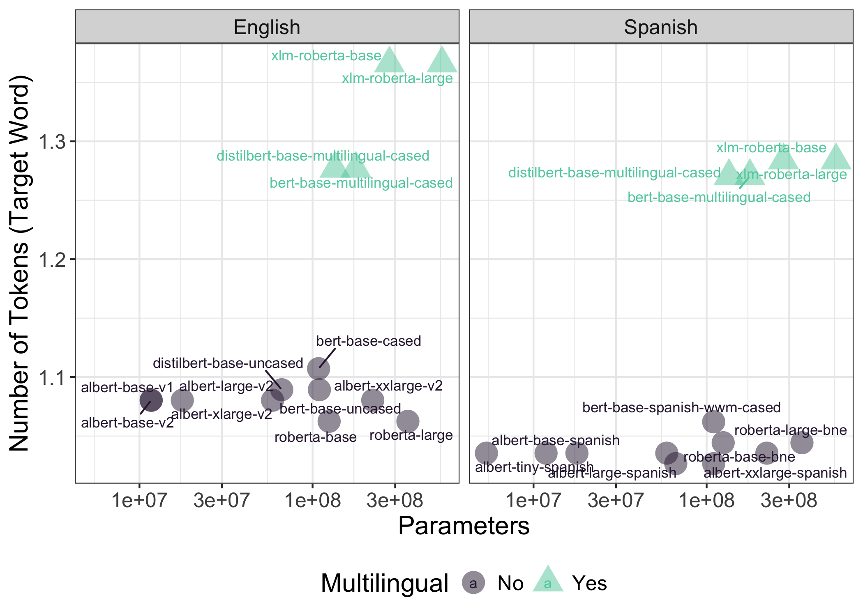
Task: Click the bert-base-spanish-wwm-cased data point
Action: [713, 422]
